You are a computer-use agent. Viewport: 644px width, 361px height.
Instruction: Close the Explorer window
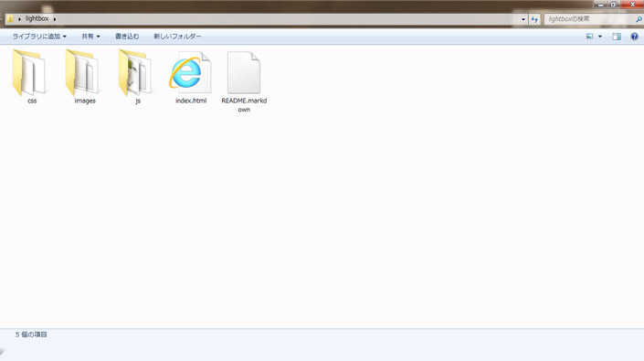[x=633, y=4]
